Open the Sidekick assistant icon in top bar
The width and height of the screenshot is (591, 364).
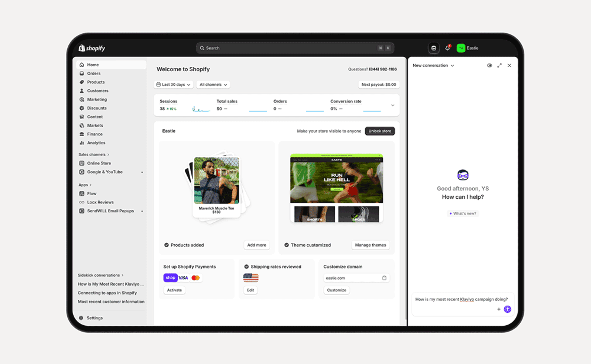pos(434,48)
